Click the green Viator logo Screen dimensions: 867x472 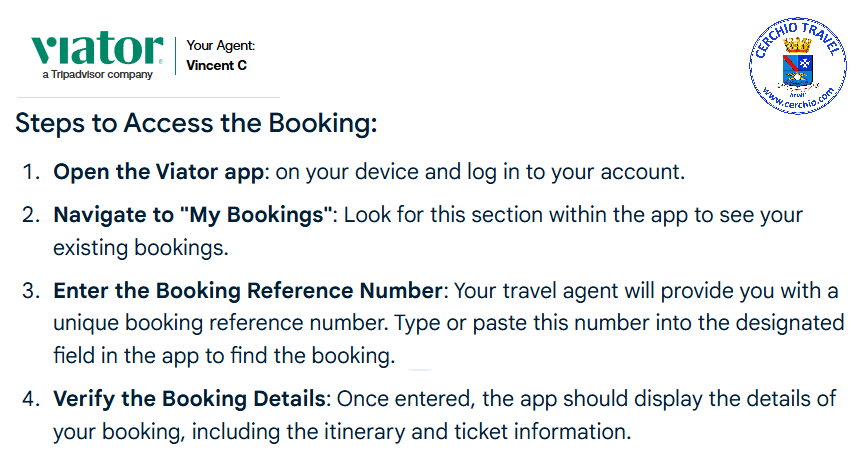(97, 50)
